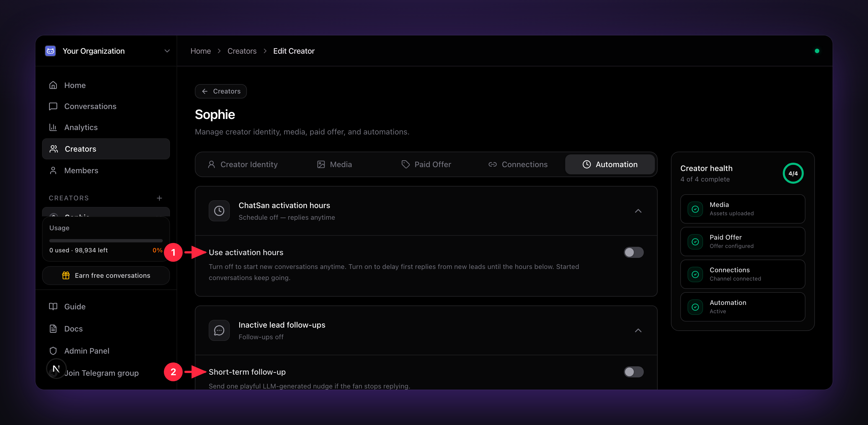Open the Guide link
Image resolution: width=868 pixels, height=425 pixels.
click(106, 307)
